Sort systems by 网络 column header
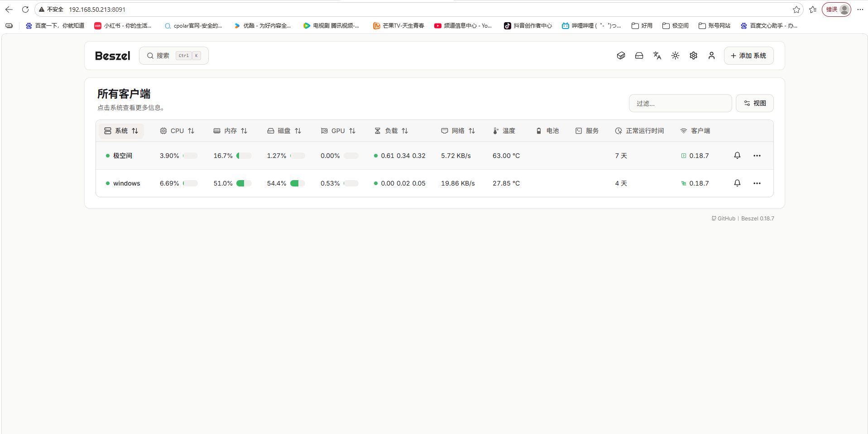Image resolution: width=868 pixels, height=434 pixels. [x=458, y=131]
